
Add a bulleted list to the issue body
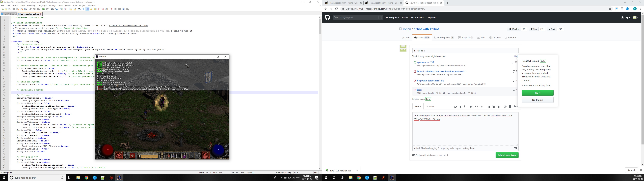point(489,106)
